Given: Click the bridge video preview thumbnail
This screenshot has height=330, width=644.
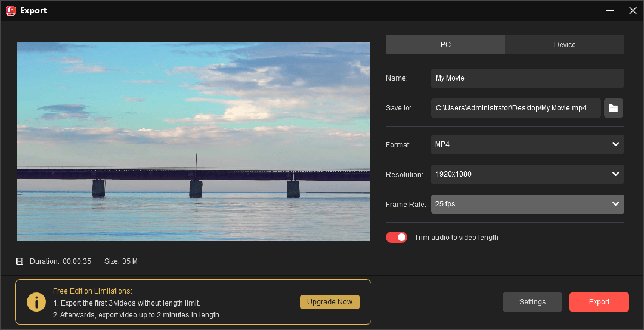Looking at the screenshot, I should pos(193,142).
